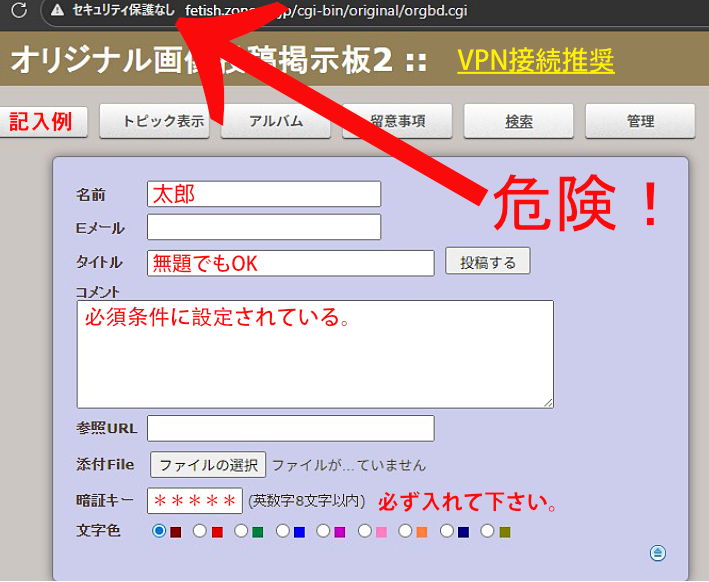Select the green text color radio

(241, 531)
